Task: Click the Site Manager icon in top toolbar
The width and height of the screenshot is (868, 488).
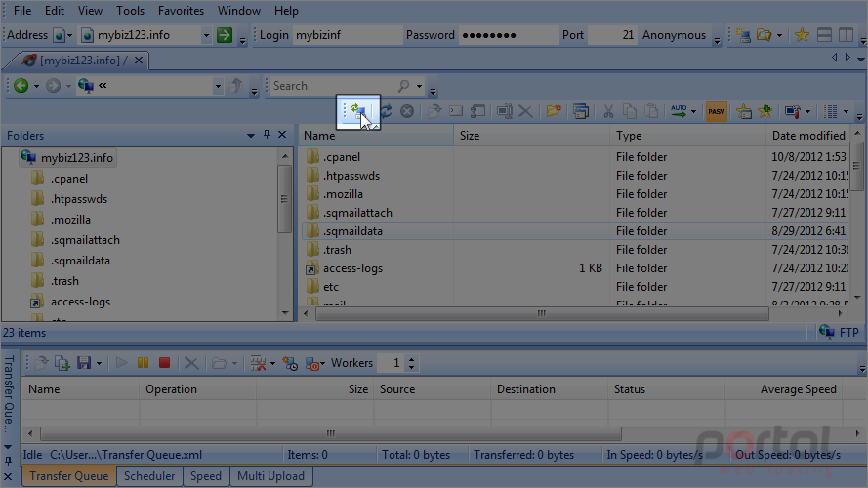Action: pyautogui.click(x=743, y=35)
